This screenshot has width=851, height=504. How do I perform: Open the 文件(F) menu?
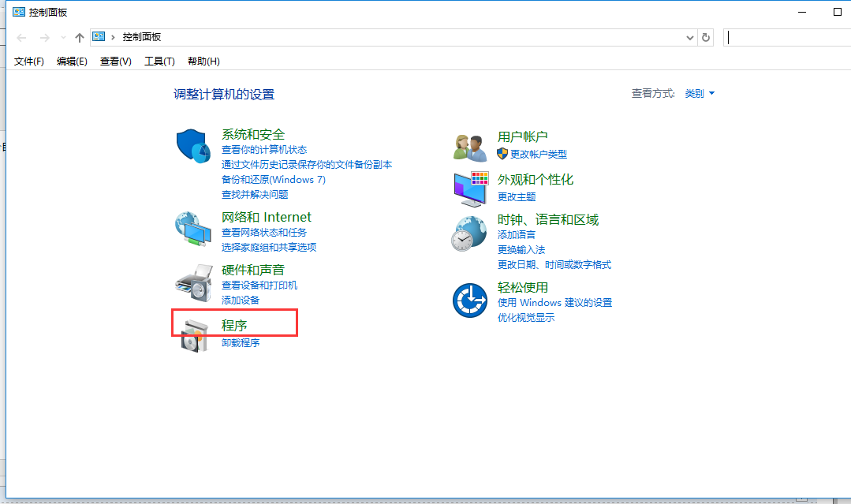click(x=28, y=62)
